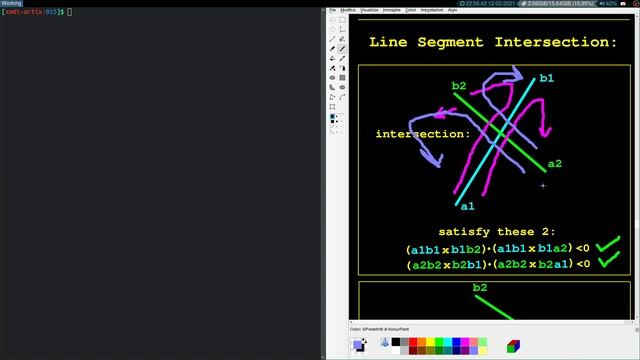
Task: Open the Impostazioni menu
Action: [x=431, y=10]
